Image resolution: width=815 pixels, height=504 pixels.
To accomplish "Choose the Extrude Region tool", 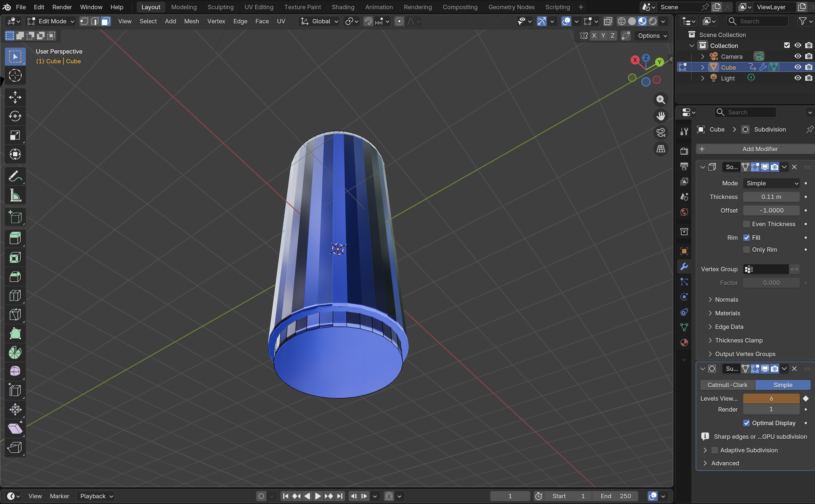I will [15, 238].
